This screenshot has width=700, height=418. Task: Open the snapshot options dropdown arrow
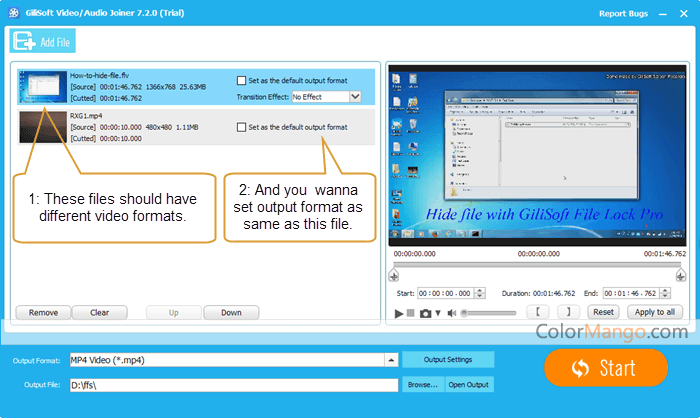tap(438, 313)
